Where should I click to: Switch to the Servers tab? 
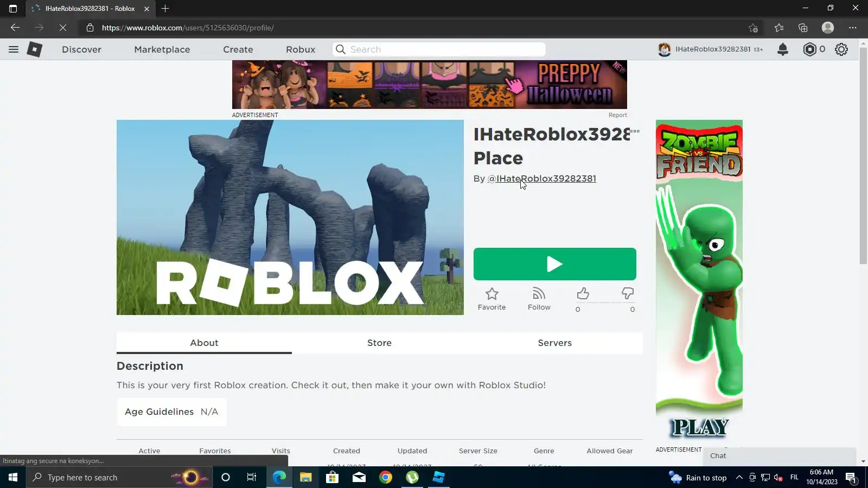pyautogui.click(x=554, y=343)
